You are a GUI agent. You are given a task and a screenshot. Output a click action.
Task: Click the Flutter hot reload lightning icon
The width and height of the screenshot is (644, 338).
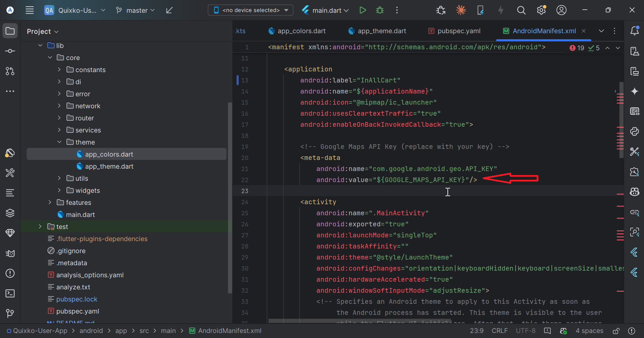pyautogui.click(x=501, y=10)
